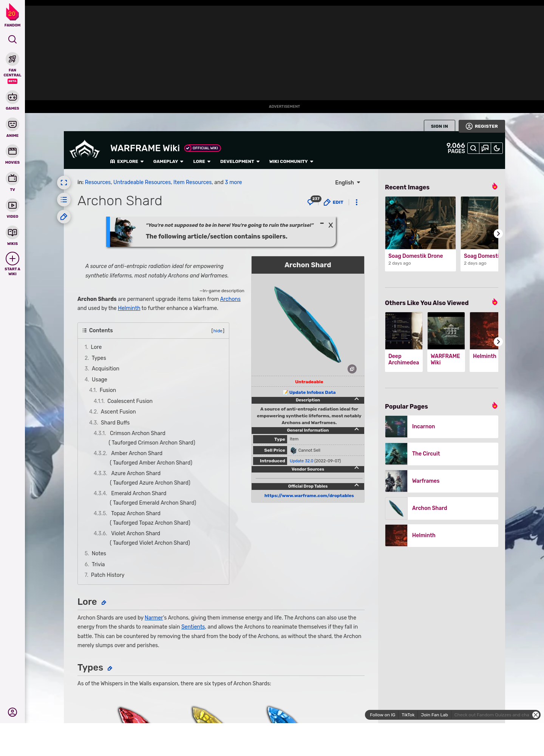Open the Wikis book icon
The height and width of the screenshot is (756, 544).
(x=12, y=232)
